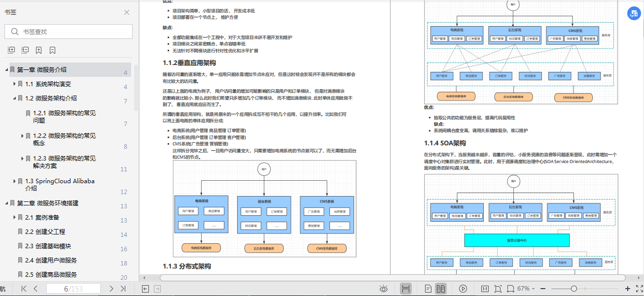Fit page to window icon

click(x=498, y=289)
